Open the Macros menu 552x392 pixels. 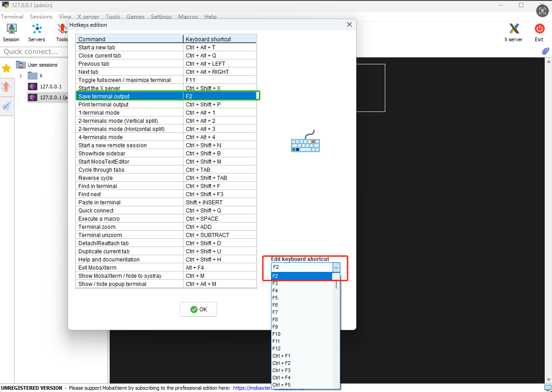188,17
